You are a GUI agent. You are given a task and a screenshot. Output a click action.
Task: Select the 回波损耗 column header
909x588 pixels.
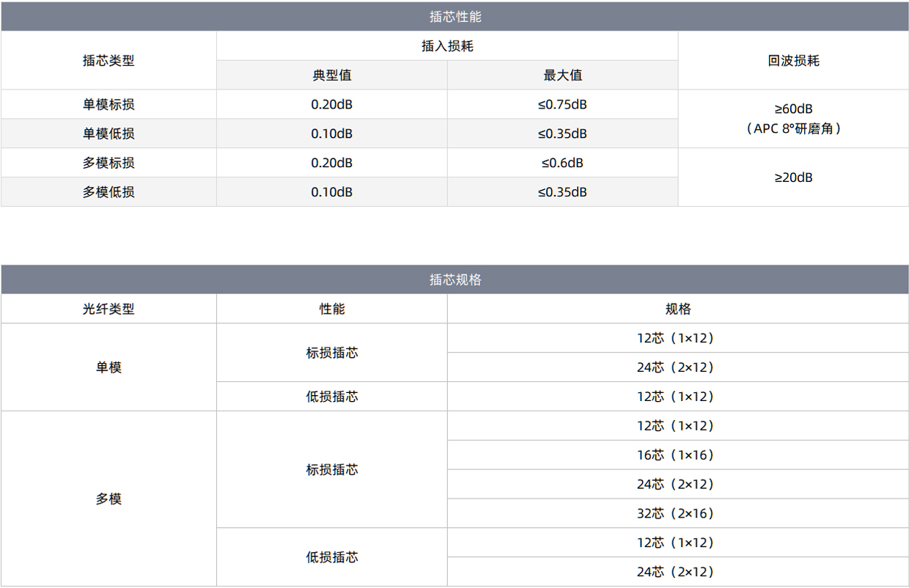pos(793,61)
